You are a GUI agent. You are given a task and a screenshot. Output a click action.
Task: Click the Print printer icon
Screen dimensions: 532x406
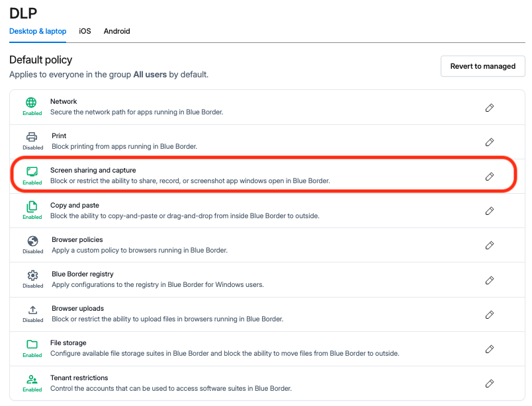pos(32,137)
